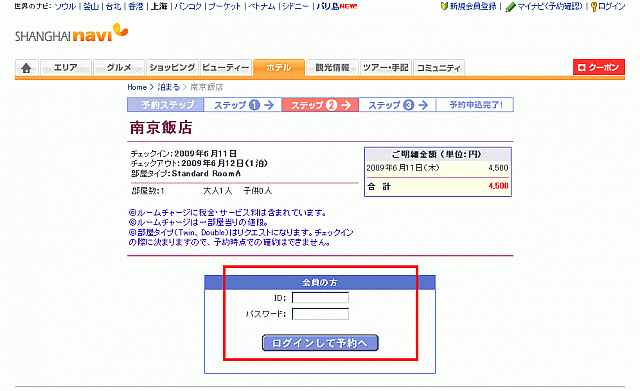Click the beginner mark icon beside 新規会員登録
This screenshot has width=640, height=391.
(x=444, y=7)
